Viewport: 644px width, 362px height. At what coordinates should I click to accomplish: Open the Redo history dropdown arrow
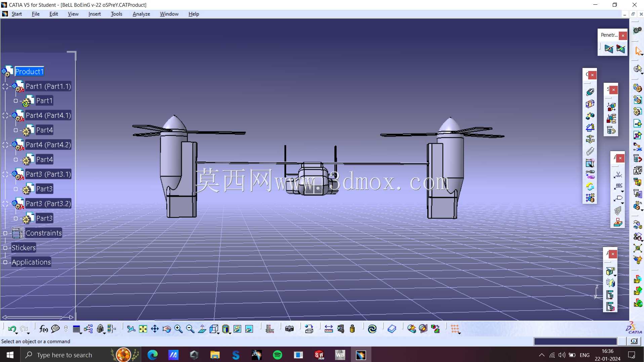[x=28, y=333]
